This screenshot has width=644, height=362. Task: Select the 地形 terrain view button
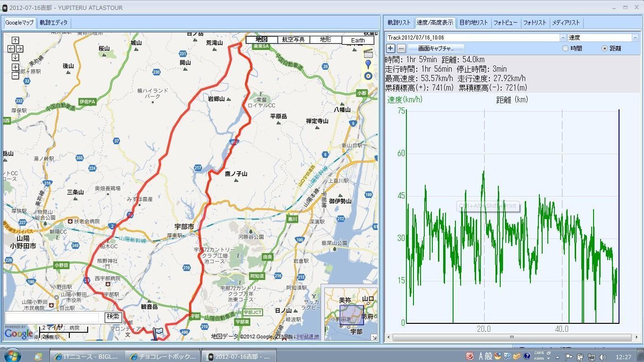[x=326, y=40]
